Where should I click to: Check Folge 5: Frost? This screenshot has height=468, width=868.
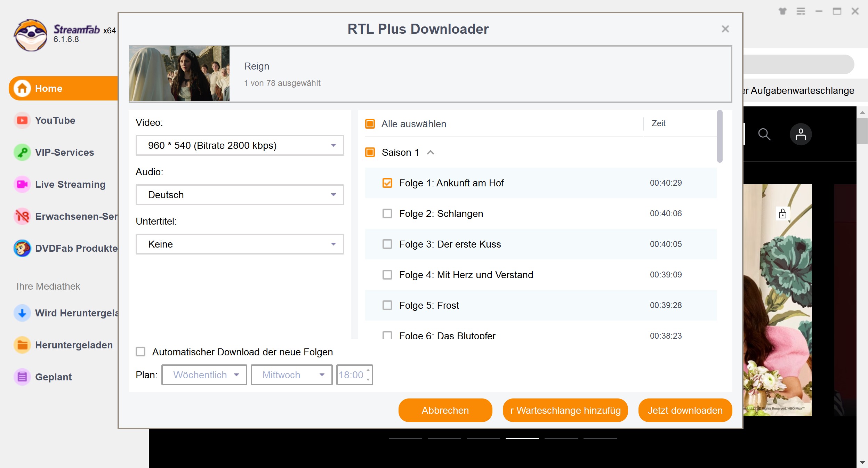(387, 305)
